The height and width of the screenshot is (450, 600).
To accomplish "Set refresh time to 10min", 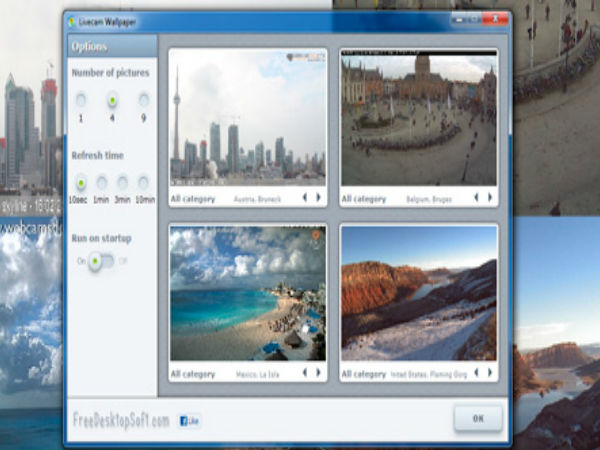I will coord(144,182).
